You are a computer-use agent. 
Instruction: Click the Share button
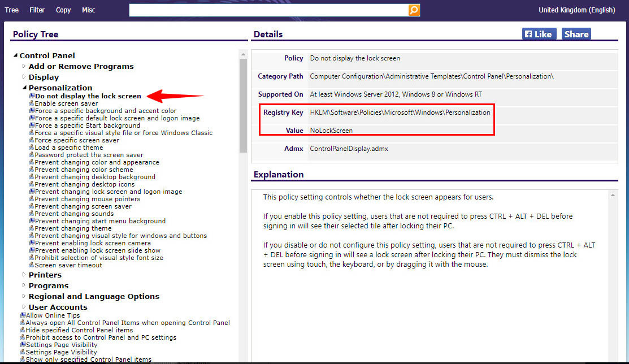click(x=576, y=34)
